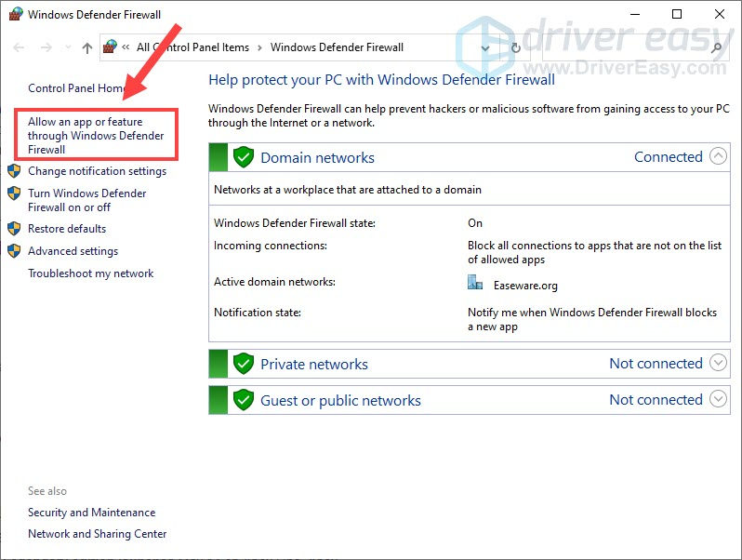
Task: Click All Control Panel Items breadcrumb
Action: click(x=192, y=47)
